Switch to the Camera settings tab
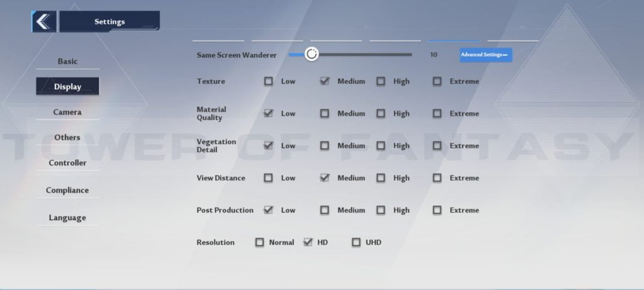The image size is (644, 290). click(67, 112)
